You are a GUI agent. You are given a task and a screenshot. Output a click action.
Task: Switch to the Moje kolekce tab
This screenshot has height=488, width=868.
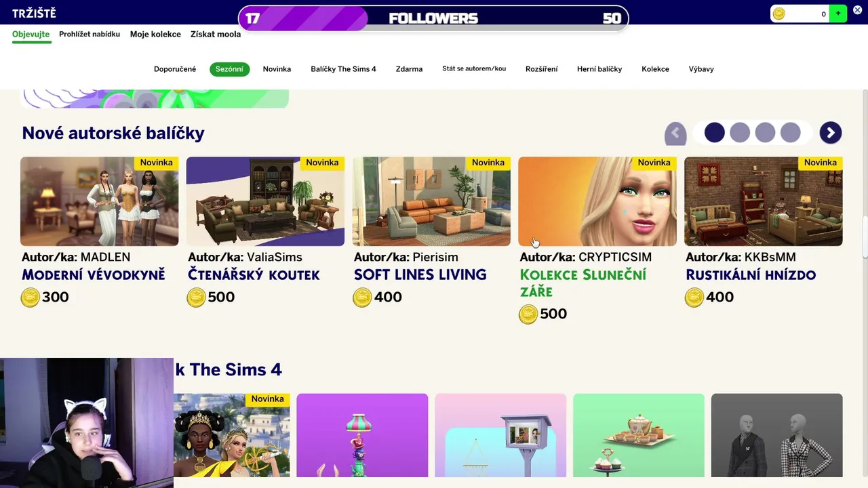(x=155, y=34)
